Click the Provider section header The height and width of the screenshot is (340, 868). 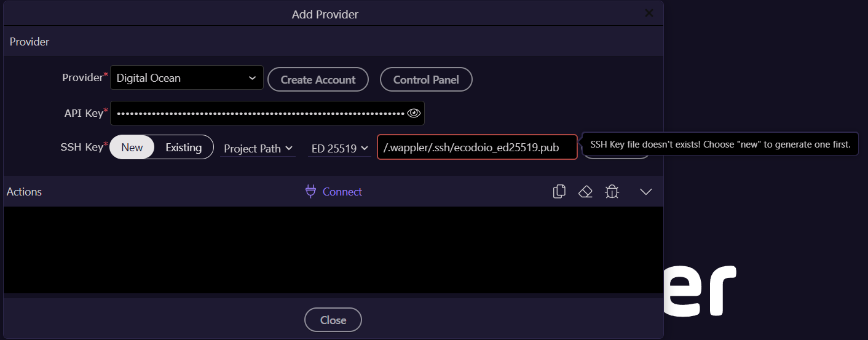click(x=30, y=42)
